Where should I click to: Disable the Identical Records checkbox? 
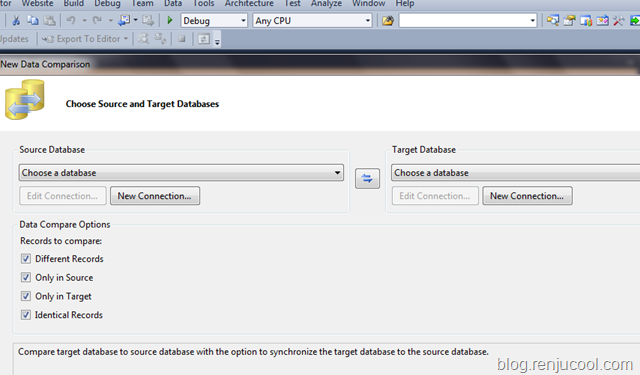(26, 315)
